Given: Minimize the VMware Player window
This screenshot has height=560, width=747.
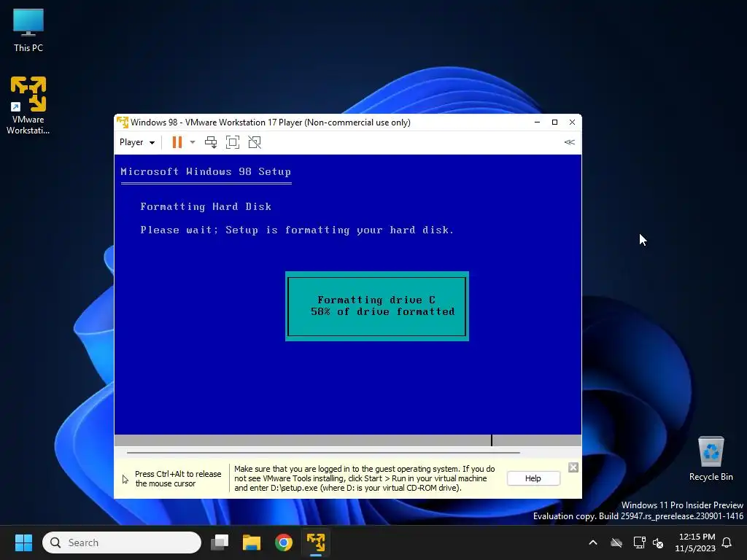Looking at the screenshot, I should click(538, 122).
